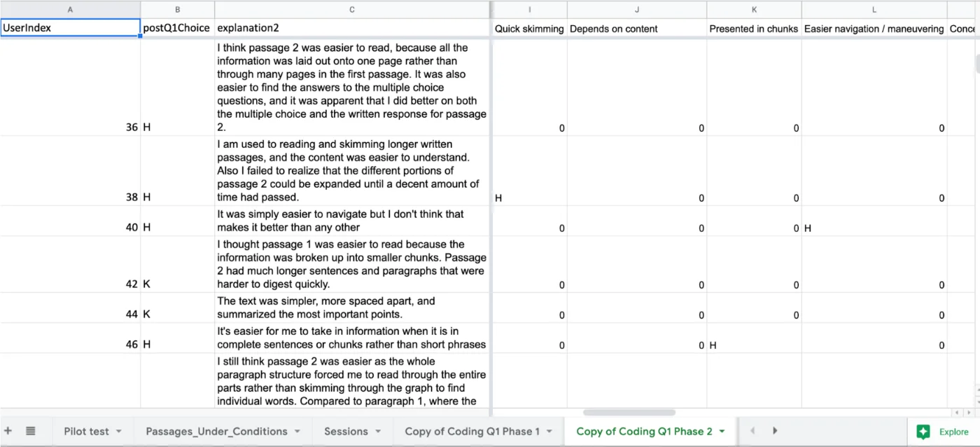The image size is (980, 447).
Task: Select Presented in chunks cell H for user 46
Action: click(754, 338)
